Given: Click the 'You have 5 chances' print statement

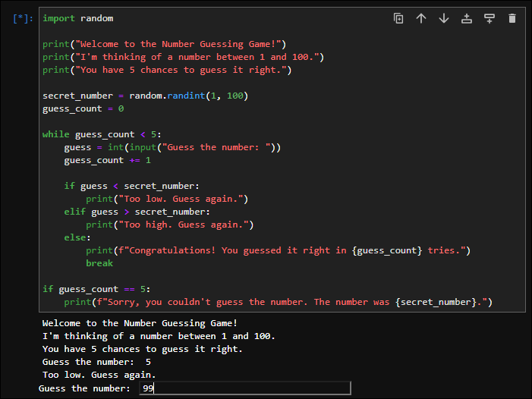Looking at the screenshot, I should [167, 71].
